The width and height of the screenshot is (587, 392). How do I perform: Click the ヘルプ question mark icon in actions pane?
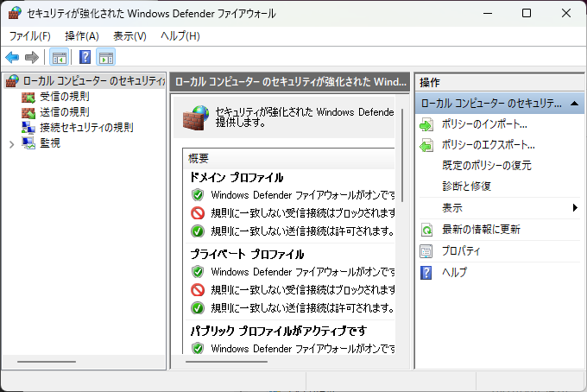[x=426, y=273]
